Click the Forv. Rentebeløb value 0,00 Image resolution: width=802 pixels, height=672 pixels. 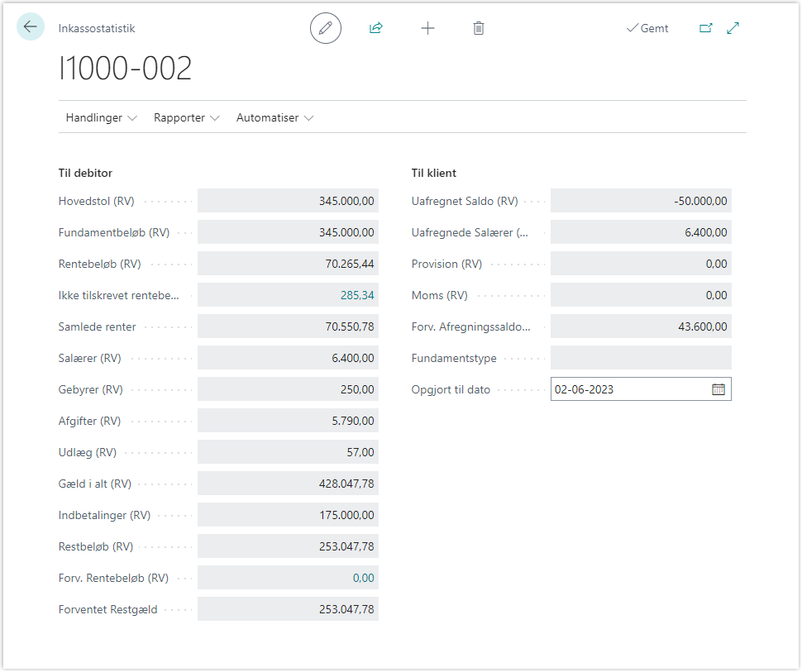[363, 578]
